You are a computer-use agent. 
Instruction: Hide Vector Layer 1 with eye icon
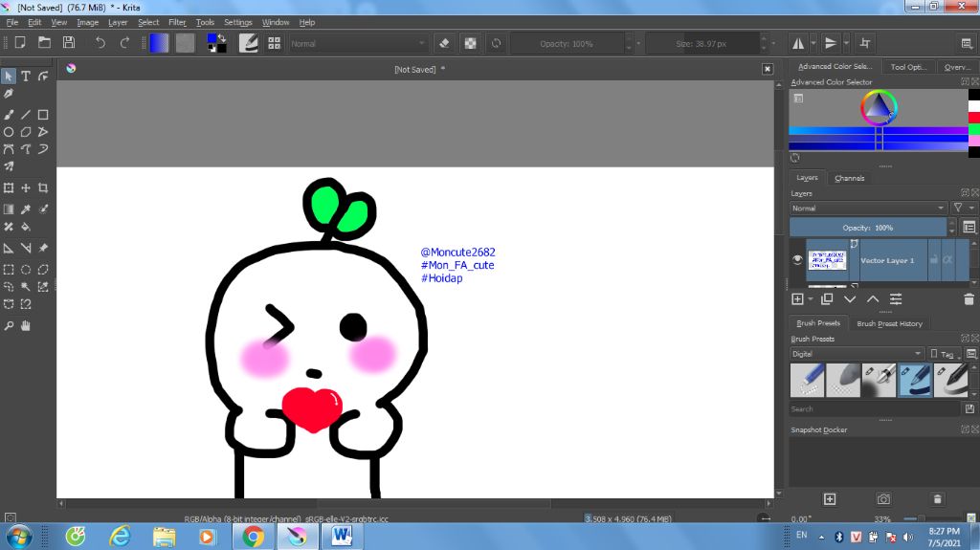click(x=797, y=260)
